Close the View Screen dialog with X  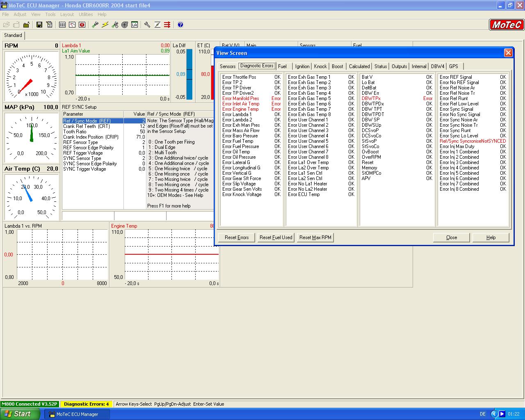(508, 52)
